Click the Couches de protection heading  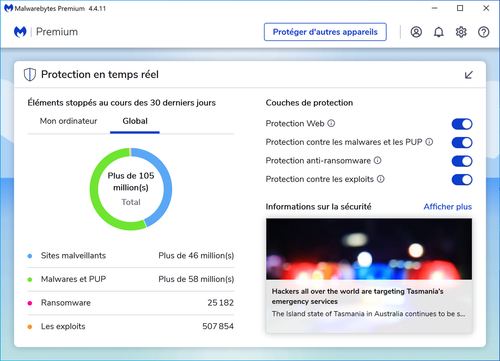coord(309,103)
